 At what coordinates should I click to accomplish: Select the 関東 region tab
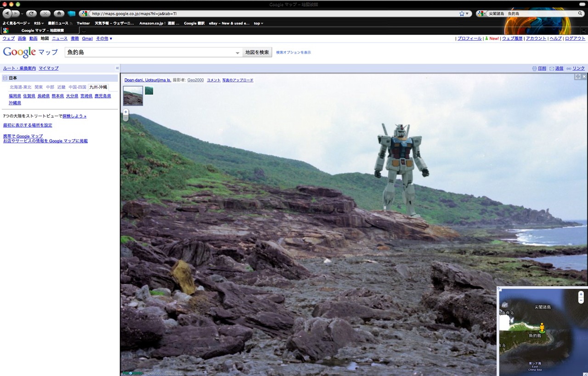click(39, 87)
